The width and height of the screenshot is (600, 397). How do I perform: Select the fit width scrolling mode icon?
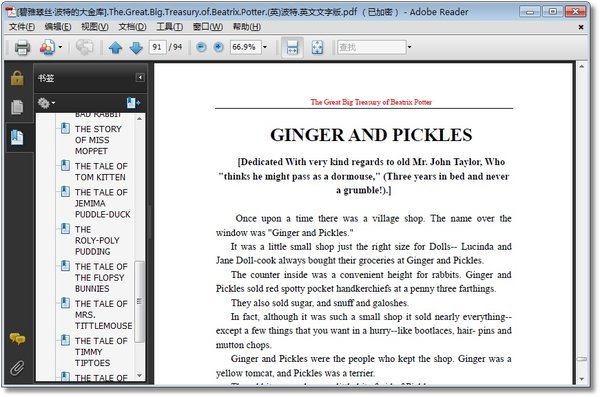click(x=292, y=47)
